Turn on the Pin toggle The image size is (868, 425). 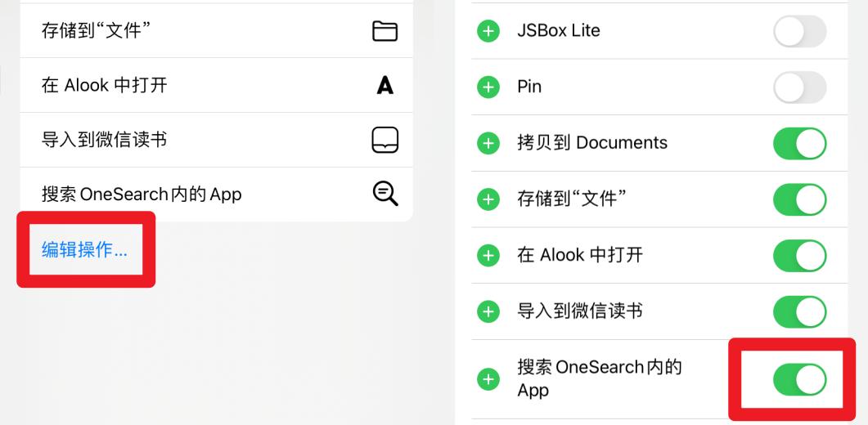point(799,87)
